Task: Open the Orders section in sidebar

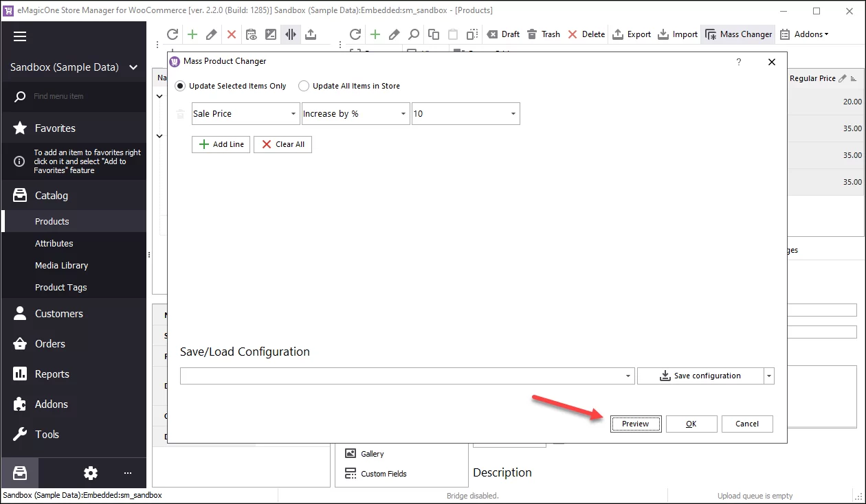Action: [x=50, y=343]
